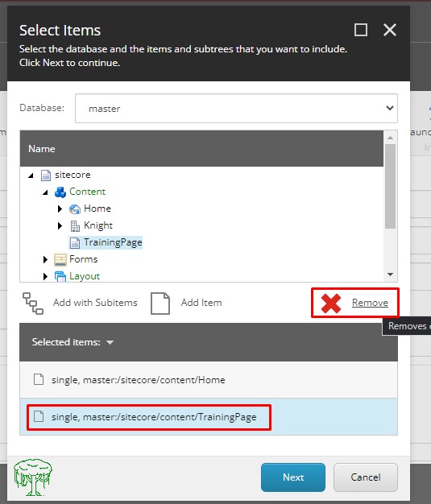The image size is (431, 504).
Task: Click the sitecore root page icon
Action: (x=46, y=176)
